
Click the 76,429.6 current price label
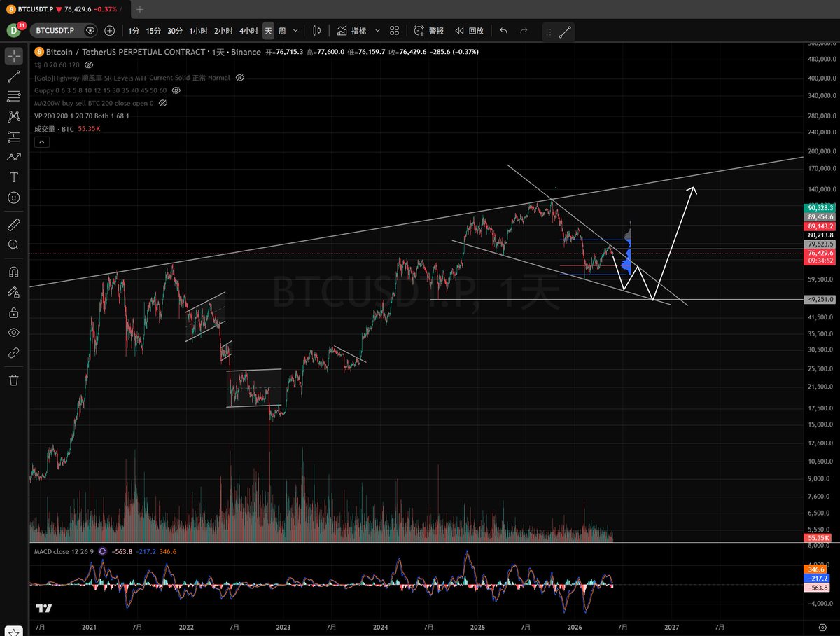820,252
